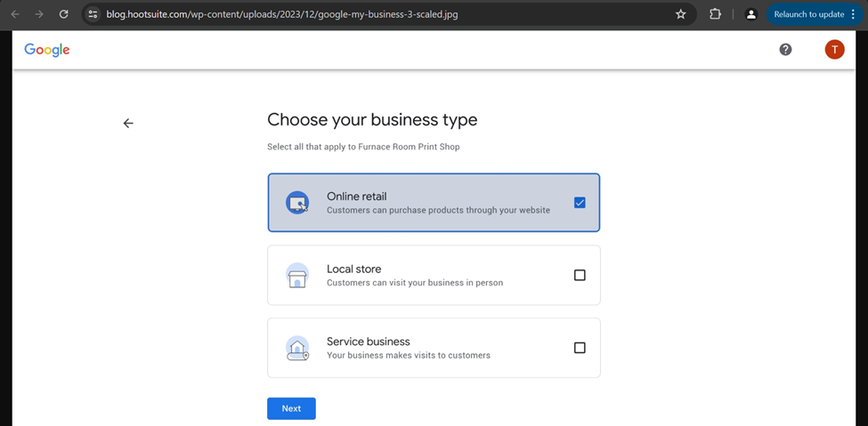Open site information icon in address bar
868x426 pixels.
tap(93, 14)
